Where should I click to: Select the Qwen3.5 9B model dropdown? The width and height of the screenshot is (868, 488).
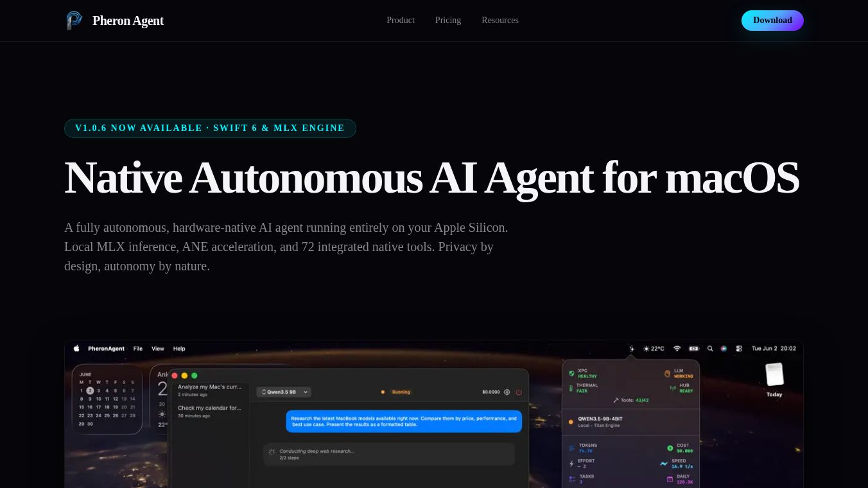[x=283, y=392]
